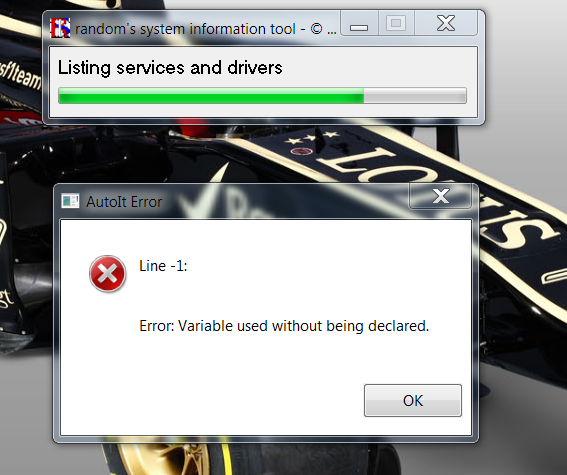Close random's system information tool window

446,24
